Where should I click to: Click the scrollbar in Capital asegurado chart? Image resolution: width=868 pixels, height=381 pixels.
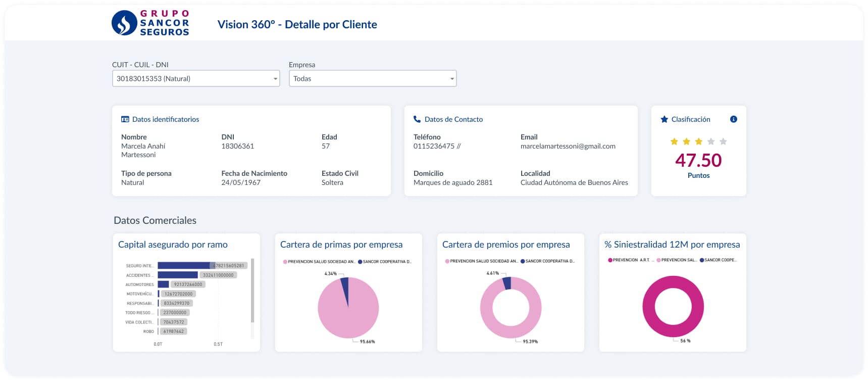click(252, 291)
